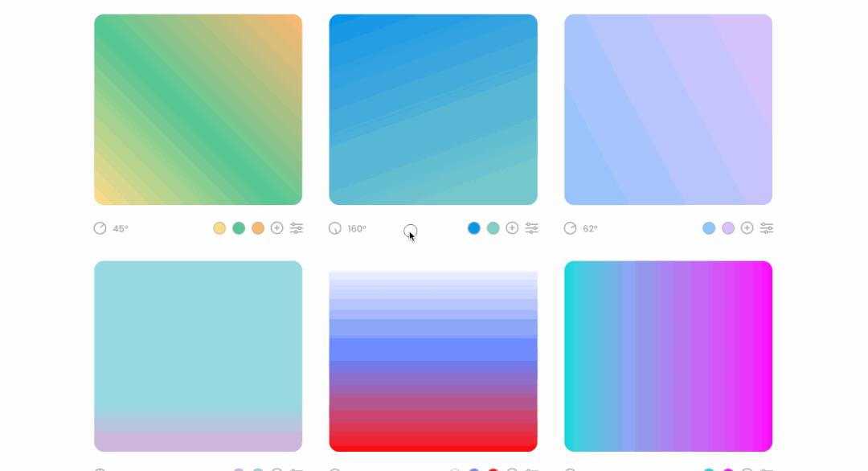The image size is (868, 471).
Task: Click the 45° angle dial icon
Action: pos(100,228)
